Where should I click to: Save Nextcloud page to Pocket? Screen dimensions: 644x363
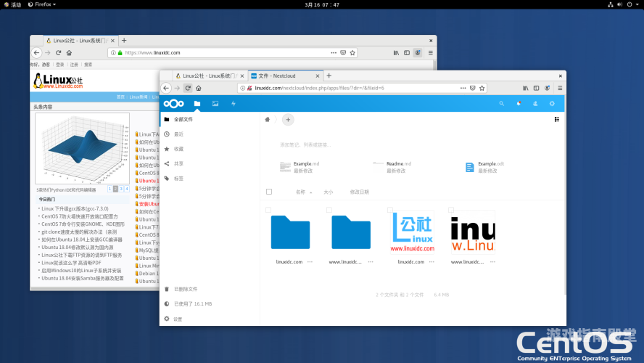[473, 88]
